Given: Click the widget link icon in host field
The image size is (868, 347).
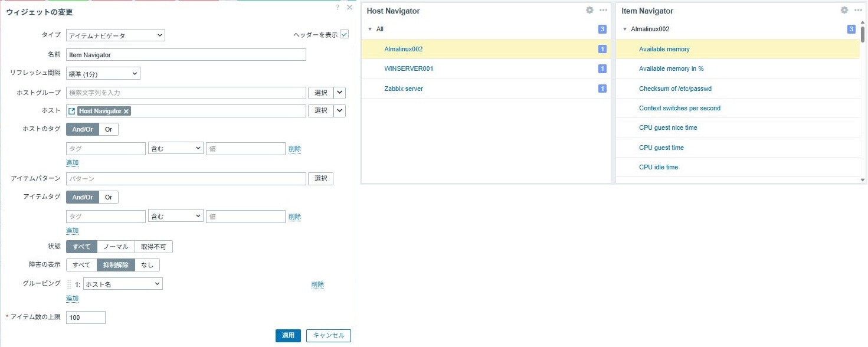Looking at the screenshot, I should pyautogui.click(x=72, y=111).
